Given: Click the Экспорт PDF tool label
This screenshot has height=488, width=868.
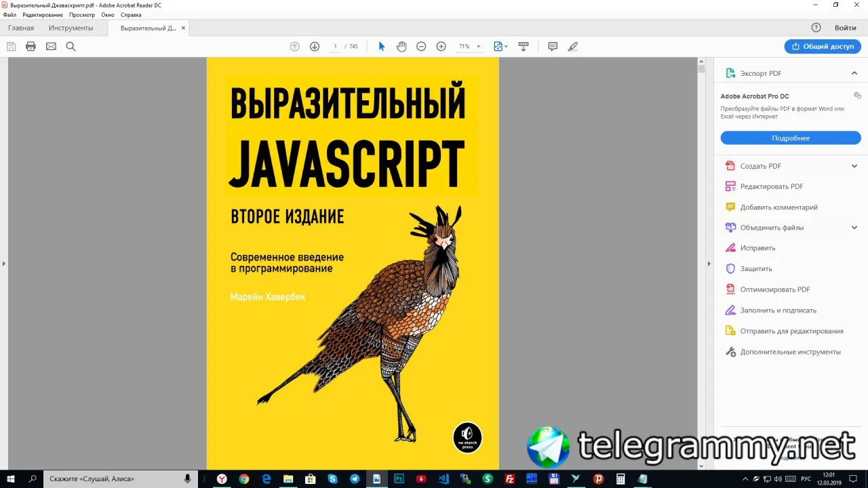Looking at the screenshot, I should pos(761,73).
